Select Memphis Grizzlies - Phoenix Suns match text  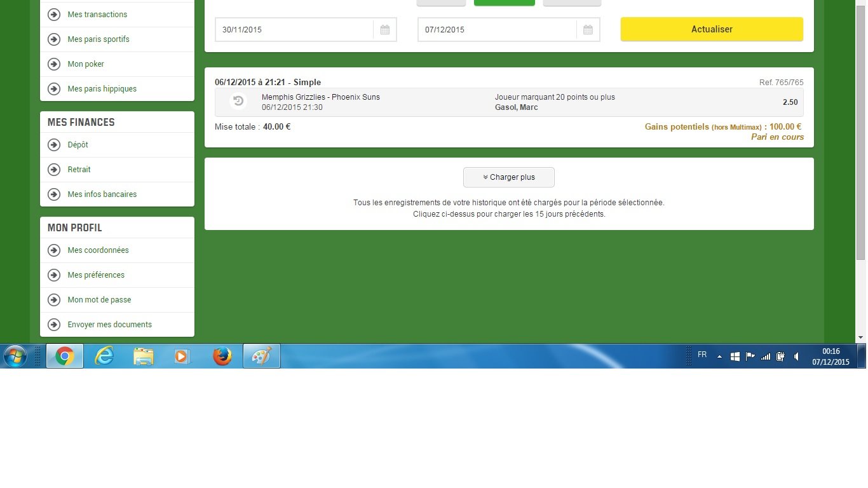point(321,97)
